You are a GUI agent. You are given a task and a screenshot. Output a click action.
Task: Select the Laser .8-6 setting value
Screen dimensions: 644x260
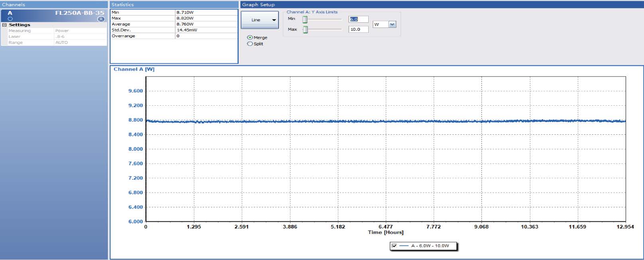click(80, 37)
